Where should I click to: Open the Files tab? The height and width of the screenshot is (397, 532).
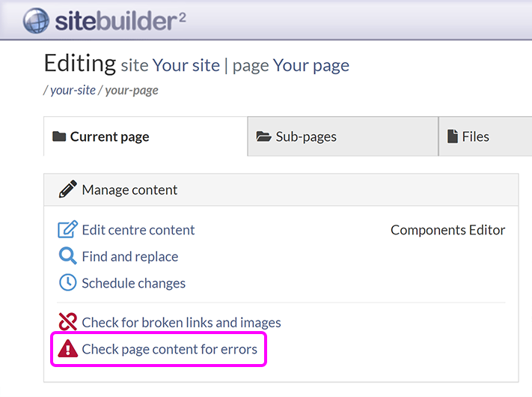(x=475, y=136)
